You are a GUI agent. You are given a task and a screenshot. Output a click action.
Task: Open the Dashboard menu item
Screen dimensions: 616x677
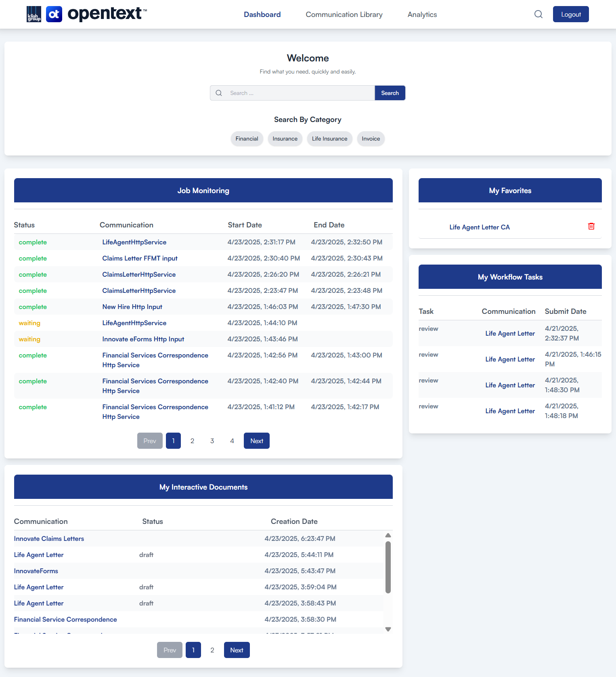pyautogui.click(x=262, y=15)
